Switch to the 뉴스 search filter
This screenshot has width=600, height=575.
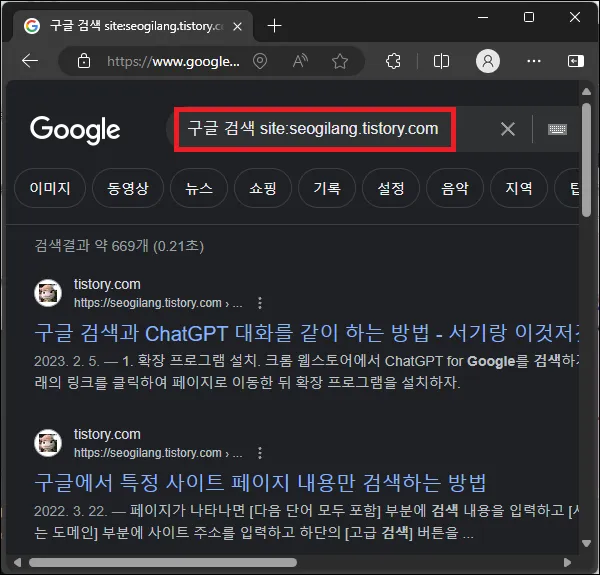click(199, 188)
